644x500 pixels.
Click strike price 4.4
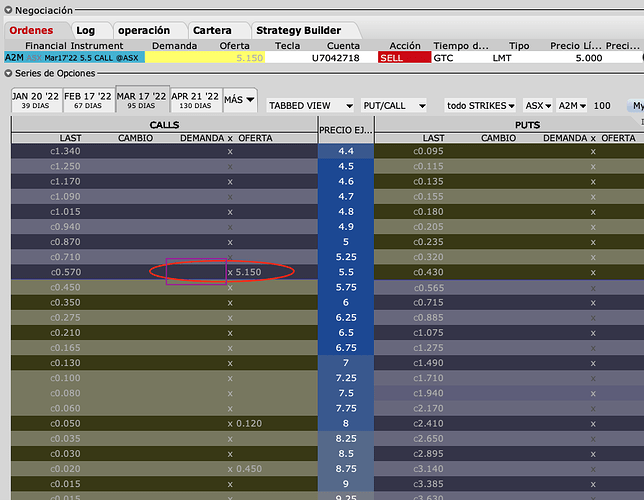point(346,151)
